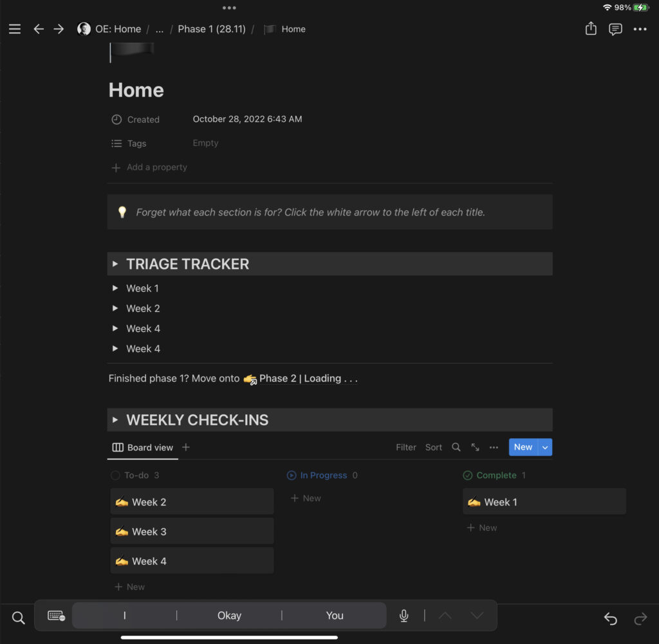The image size is (659, 644).
Task: Open the dropdown arrow beside New button
Action: point(545,447)
